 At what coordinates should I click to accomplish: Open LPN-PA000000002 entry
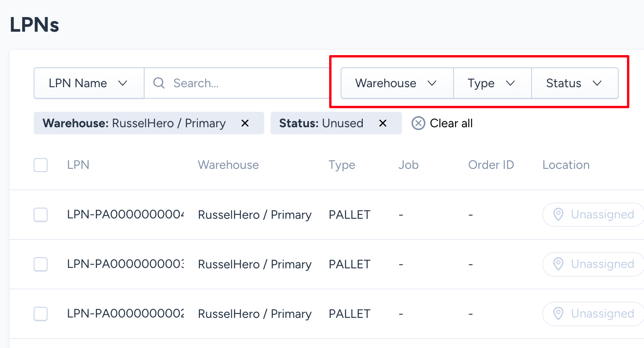[126, 314]
